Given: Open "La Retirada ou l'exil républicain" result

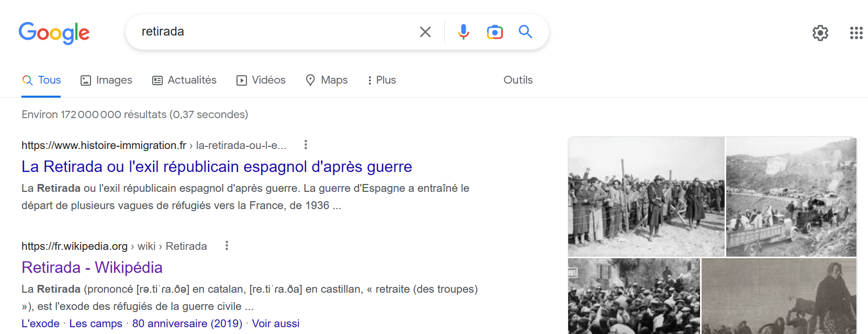Looking at the screenshot, I should pos(217,167).
